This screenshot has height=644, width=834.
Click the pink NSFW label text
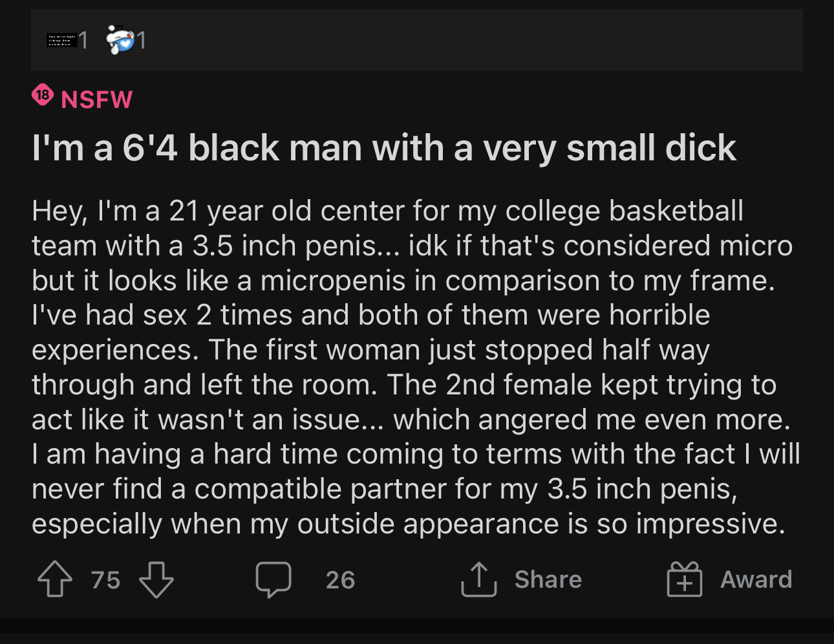pos(96,100)
